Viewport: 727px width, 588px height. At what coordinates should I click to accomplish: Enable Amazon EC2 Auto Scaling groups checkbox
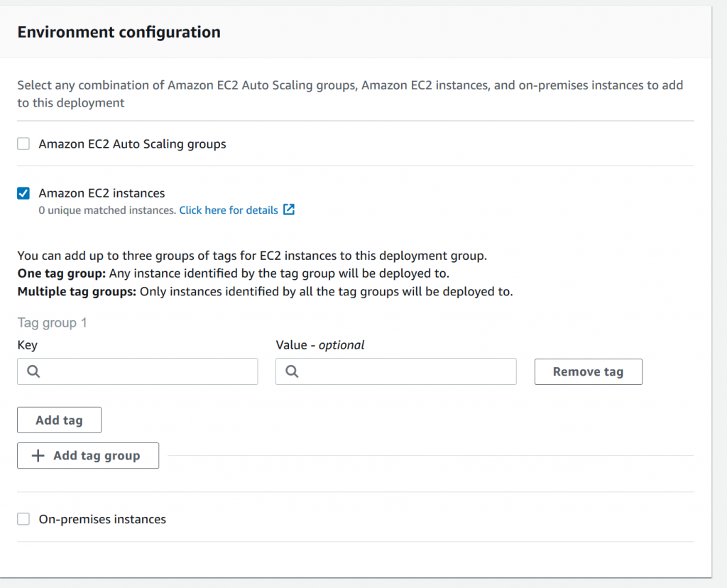23,143
